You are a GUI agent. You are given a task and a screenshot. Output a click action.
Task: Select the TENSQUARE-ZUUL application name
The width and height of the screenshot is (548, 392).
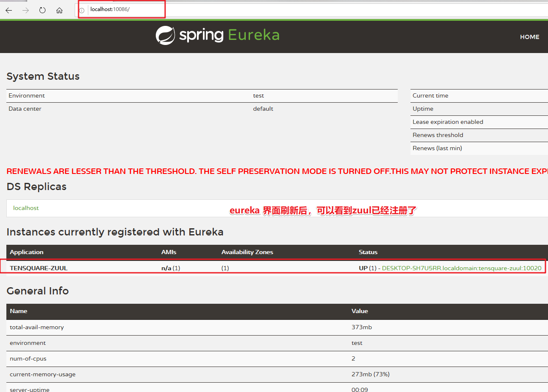39,268
